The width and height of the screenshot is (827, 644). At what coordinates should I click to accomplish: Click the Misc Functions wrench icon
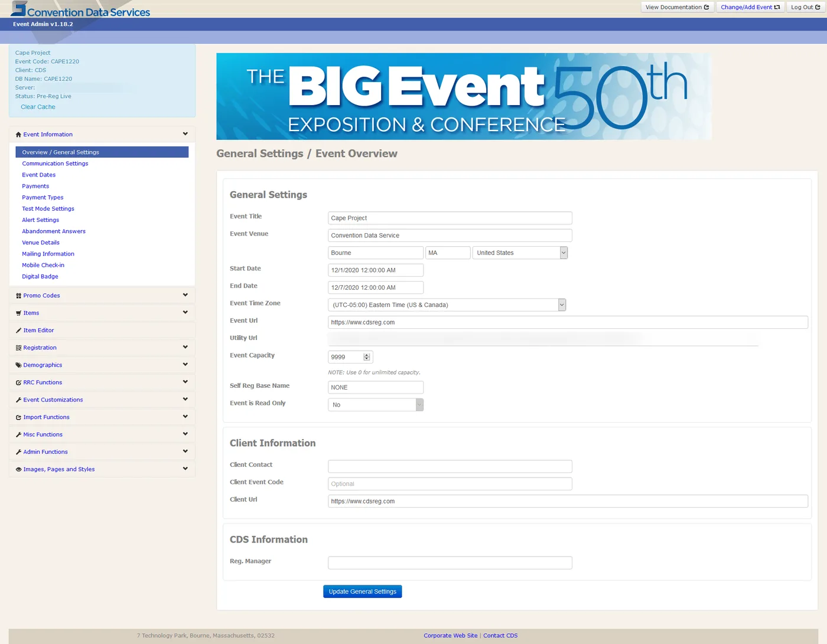[x=18, y=434]
